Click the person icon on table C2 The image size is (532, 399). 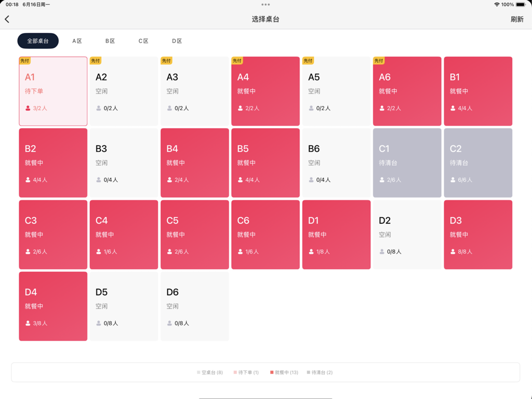point(452,180)
